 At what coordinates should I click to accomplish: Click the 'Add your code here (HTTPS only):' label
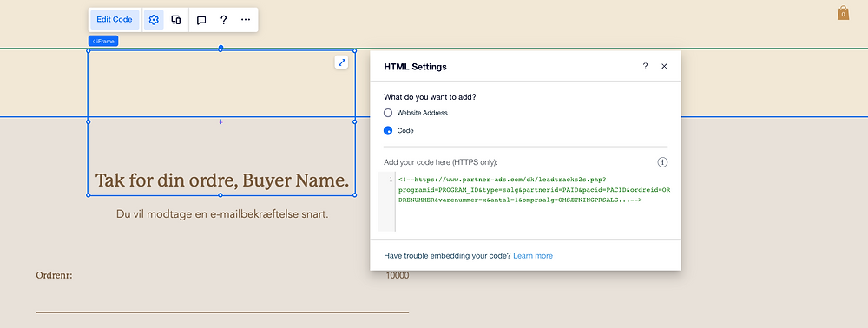441,162
